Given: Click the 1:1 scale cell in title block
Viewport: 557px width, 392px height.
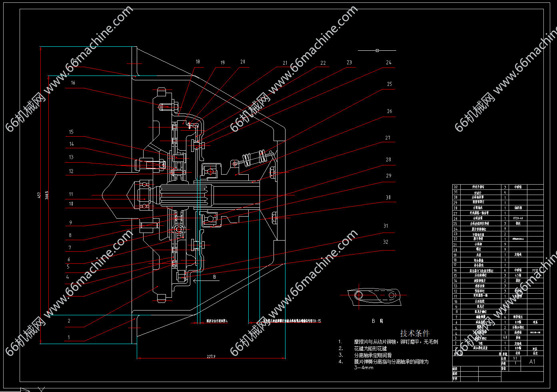Looking at the screenshot, I should click(x=515, y=358).
